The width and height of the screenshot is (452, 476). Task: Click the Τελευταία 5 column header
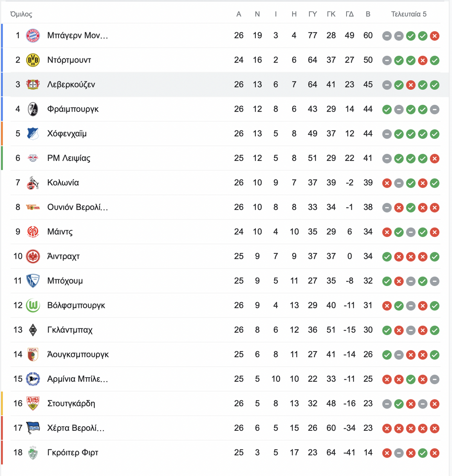click(409, 14)
